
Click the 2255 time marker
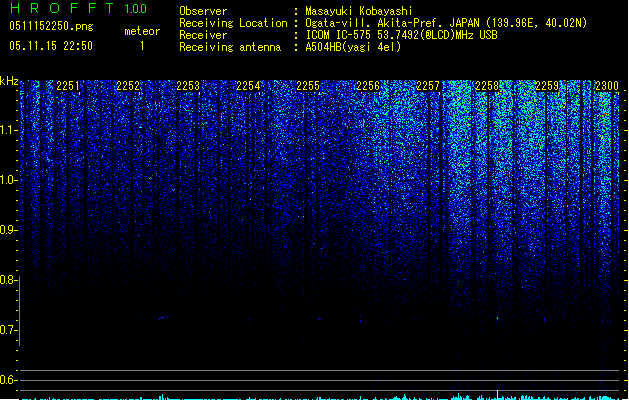pos(308,86)
